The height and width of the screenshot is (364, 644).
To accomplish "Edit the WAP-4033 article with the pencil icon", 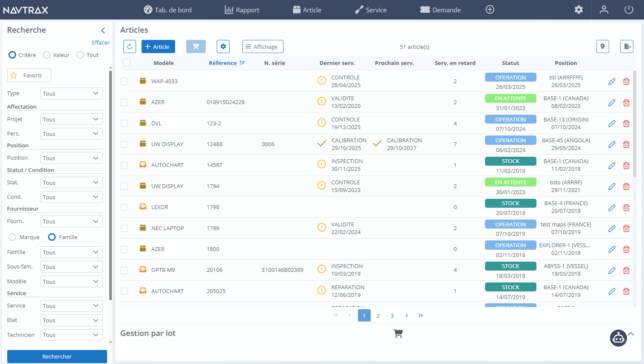I will [612, 81].
